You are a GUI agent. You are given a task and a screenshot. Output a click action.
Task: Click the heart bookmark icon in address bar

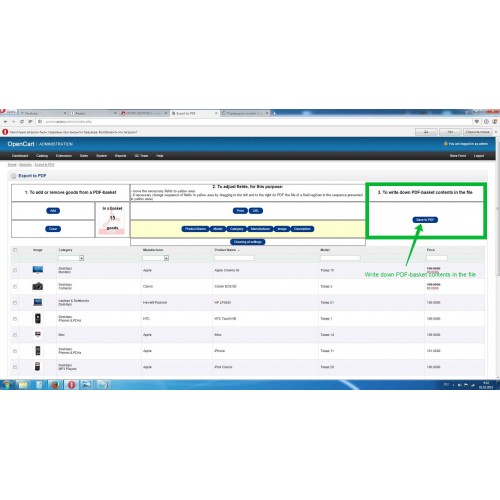[477, 122]
